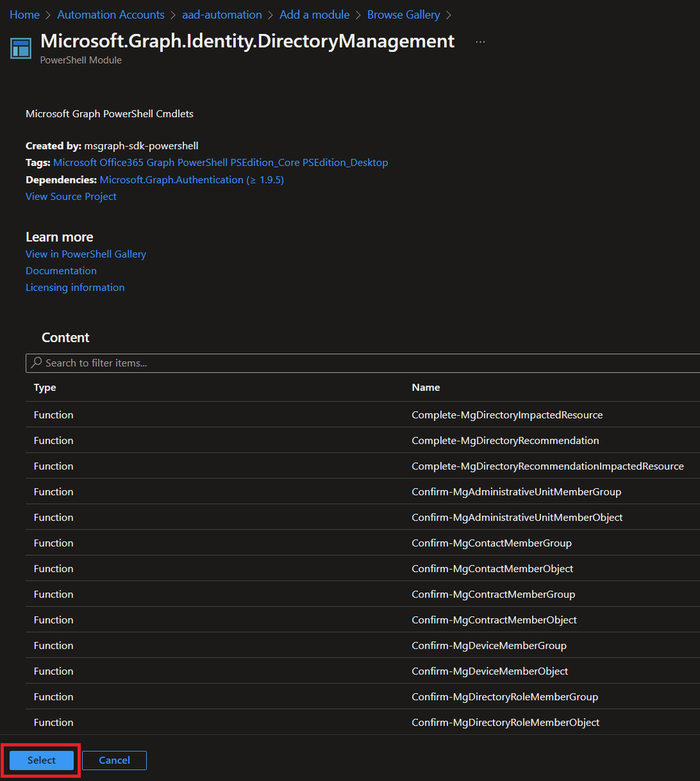Open the Graph tag link

(161, 163)
